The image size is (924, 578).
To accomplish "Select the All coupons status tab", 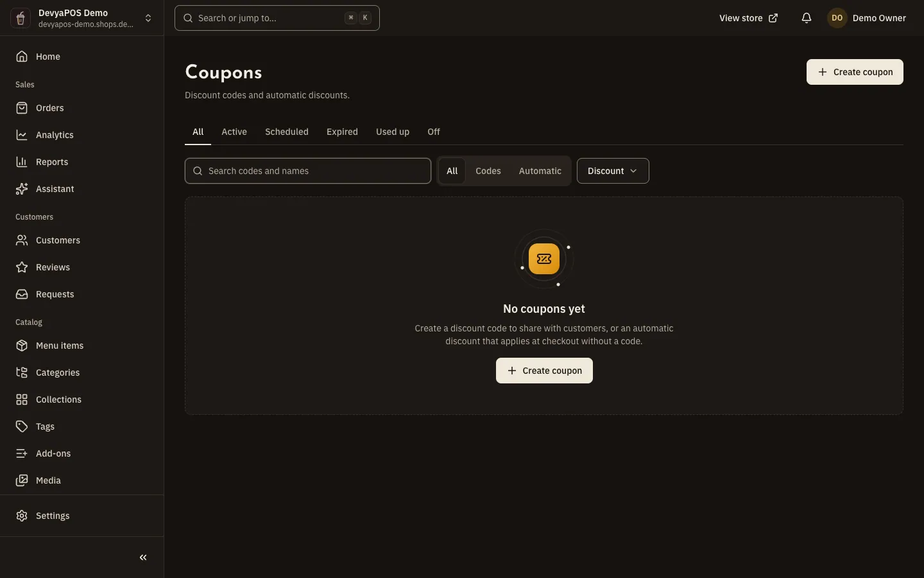I will click(198, 132).
